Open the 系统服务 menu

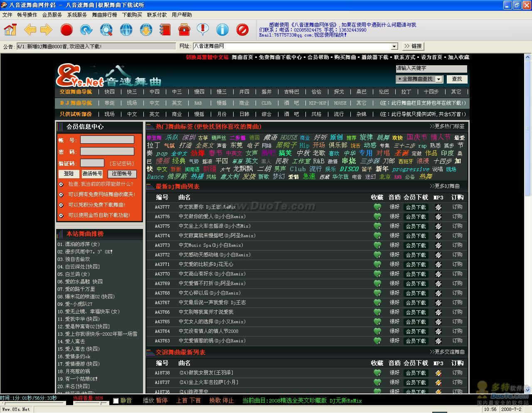coord(77,15)
